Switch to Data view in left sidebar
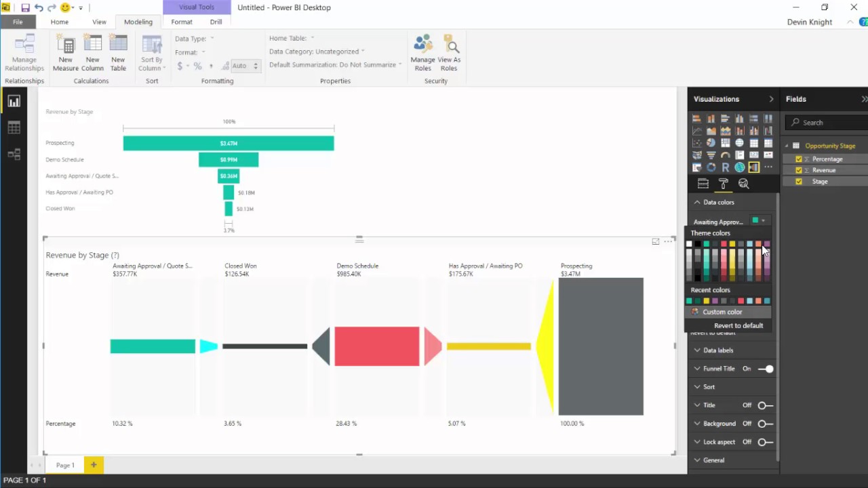The height and width of the screenshot is (488, 868). [14, 128]
